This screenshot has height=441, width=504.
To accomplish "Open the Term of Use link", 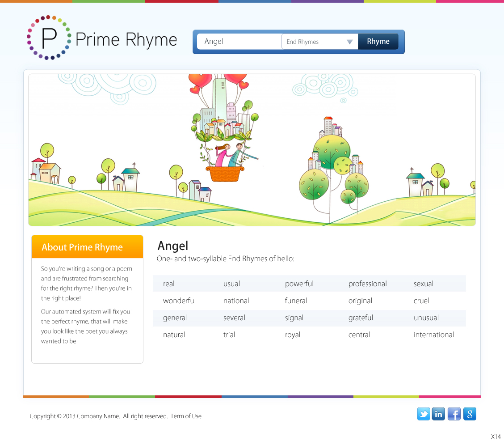I will coord(186,416).
